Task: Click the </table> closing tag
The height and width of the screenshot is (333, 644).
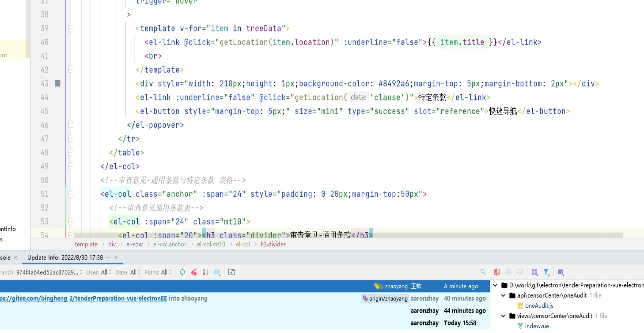Action: click(x=127, y=153)
